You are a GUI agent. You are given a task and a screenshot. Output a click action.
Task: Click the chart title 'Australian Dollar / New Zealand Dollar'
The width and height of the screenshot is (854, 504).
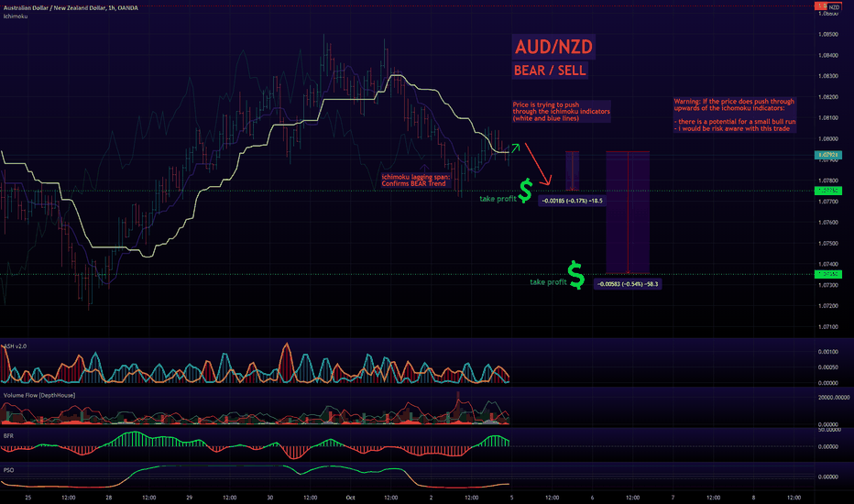(x=55, y=7)
